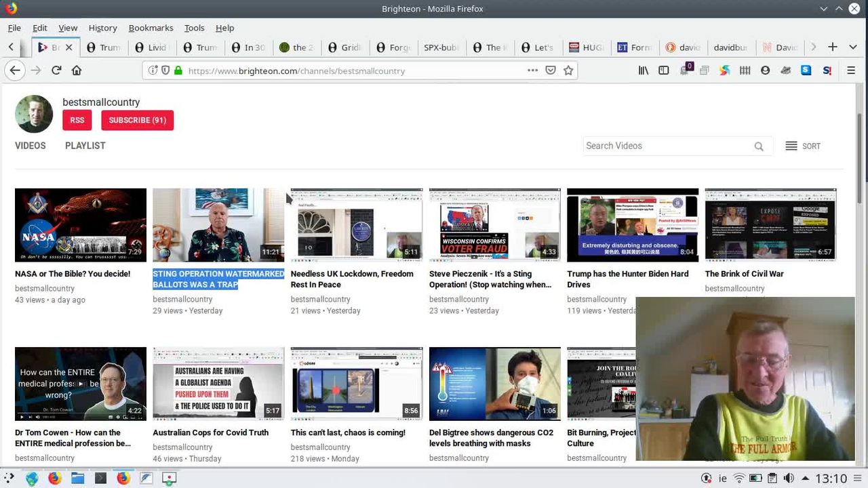Open the Firefox library icon
Screen dimensions: 868x488
[x=644, y=70]
